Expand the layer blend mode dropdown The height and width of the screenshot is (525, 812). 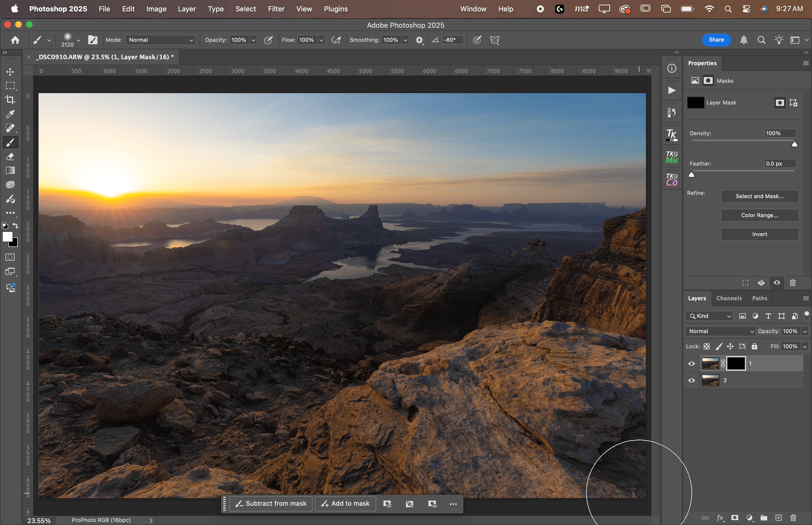pyautogui.click(x=720, y=331)
